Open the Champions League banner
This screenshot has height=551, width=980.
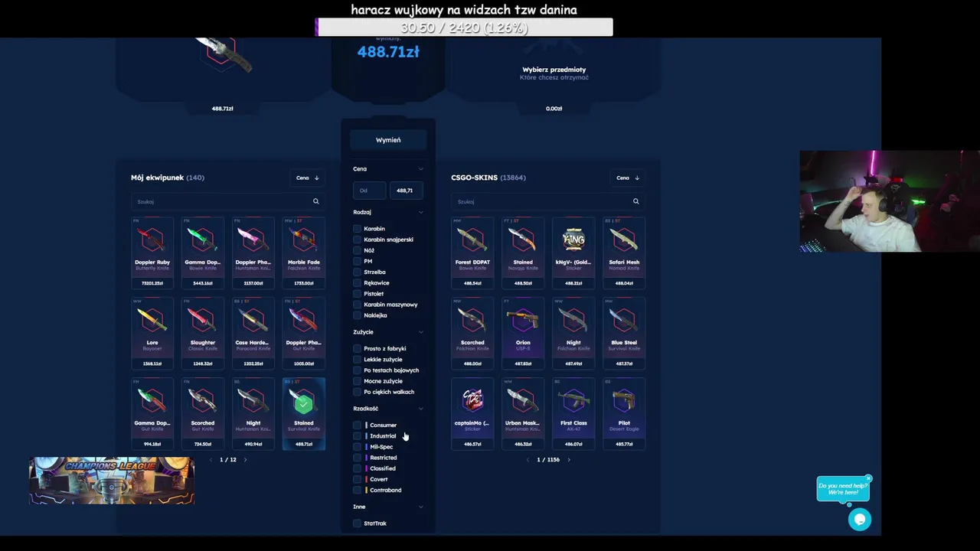(112, 481)
